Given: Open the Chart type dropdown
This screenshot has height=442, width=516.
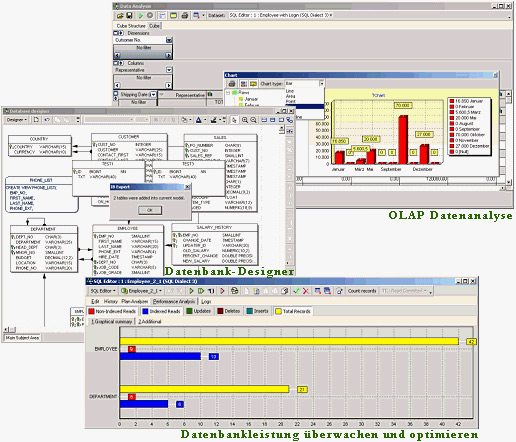Looking at the screenshot, I should point(321,84).
